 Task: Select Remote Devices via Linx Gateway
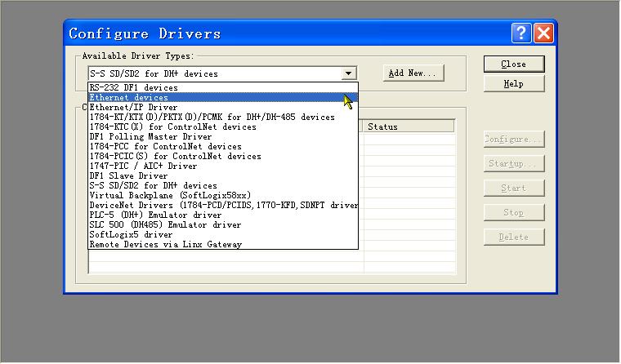coord(223,245)
